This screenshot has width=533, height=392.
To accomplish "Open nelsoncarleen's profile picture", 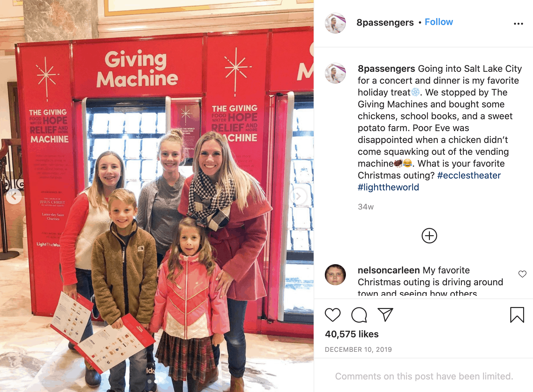I will [335, 275].
